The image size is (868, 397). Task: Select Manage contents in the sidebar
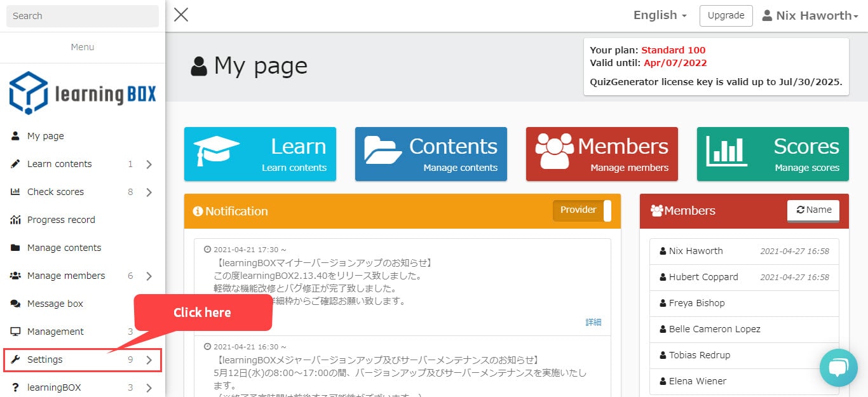coord(64,248)
